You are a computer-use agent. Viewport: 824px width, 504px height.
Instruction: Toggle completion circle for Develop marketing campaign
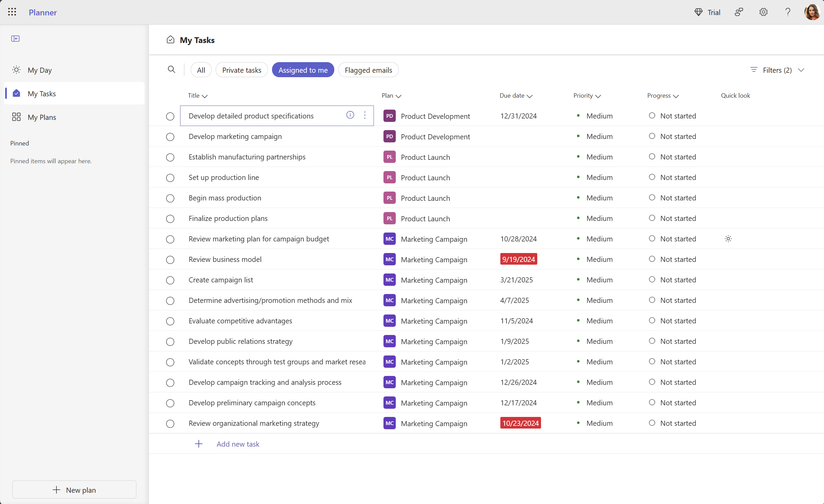pyautogui.click(x=170, y=137)
